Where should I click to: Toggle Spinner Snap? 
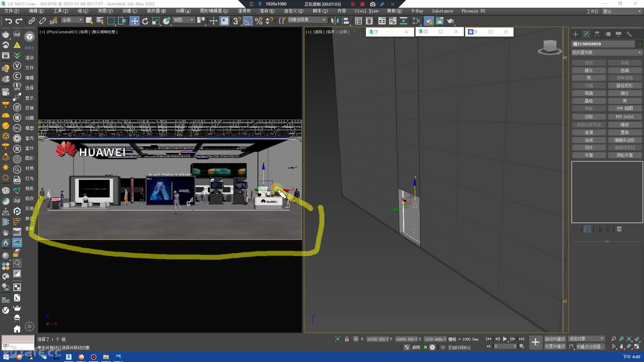pyautogui.click(x=269, y=21)
